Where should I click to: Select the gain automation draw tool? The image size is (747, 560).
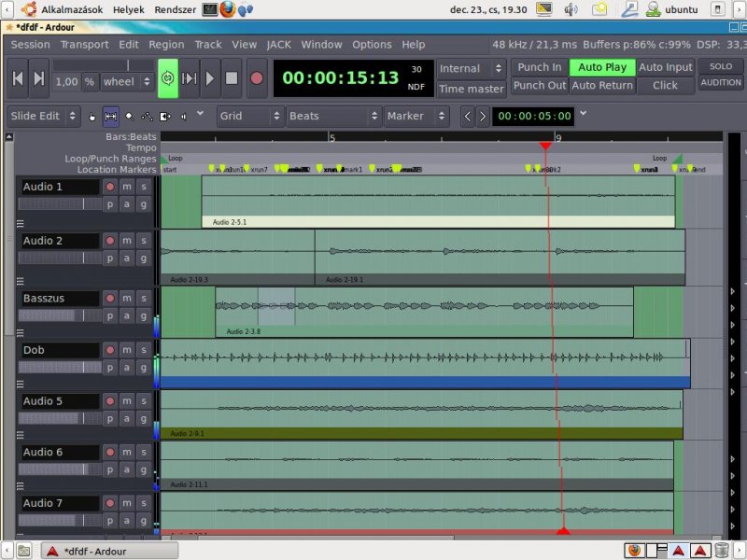pyautogui.click(x=148, y=116)
